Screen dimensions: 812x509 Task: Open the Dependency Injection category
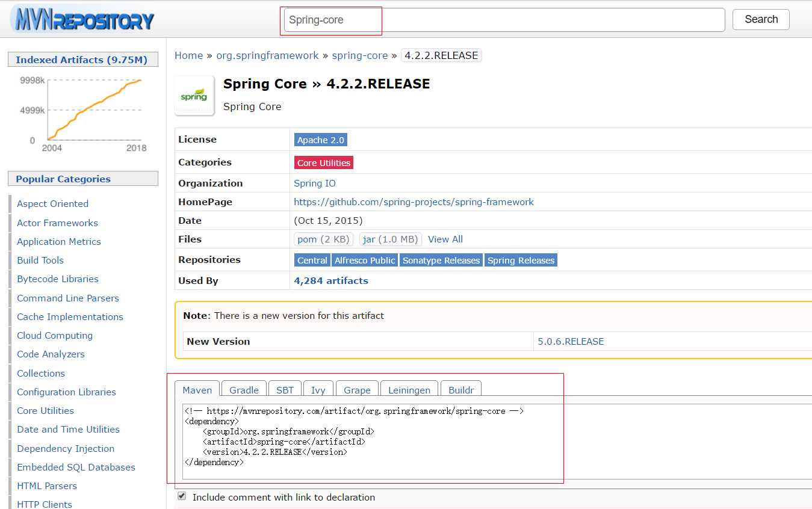[66, 449]
